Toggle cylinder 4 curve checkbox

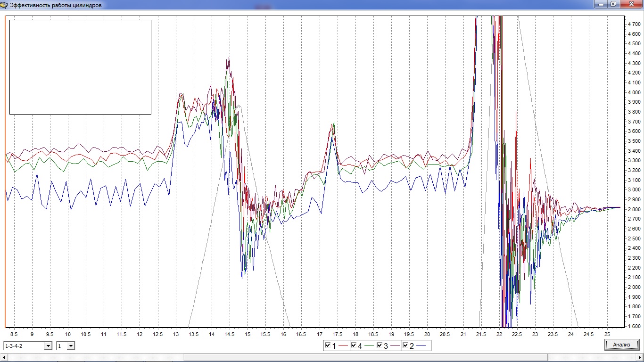pyautogui.click(x=354, y=346)
